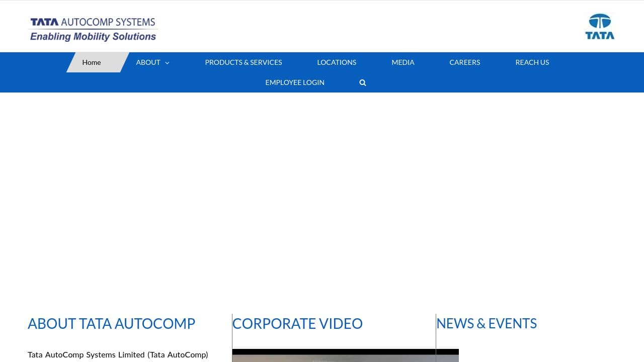644x362 pixels.
Task: Click the Tata AutoComp Systems Limited paragraph
Action: point(118,355)
